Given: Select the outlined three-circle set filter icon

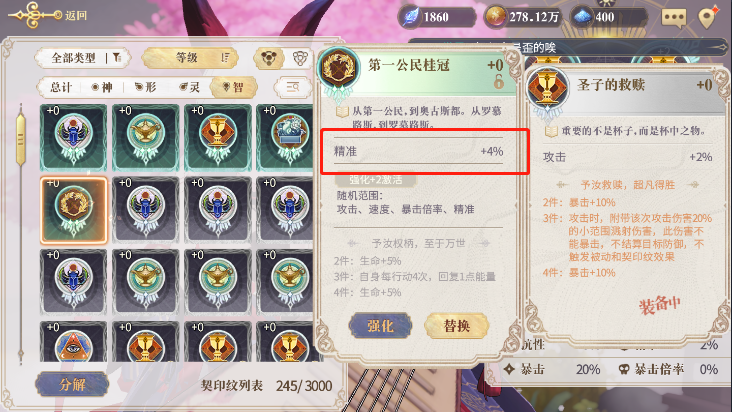Looking at the screenshot, I should click(x=300, y=58).
